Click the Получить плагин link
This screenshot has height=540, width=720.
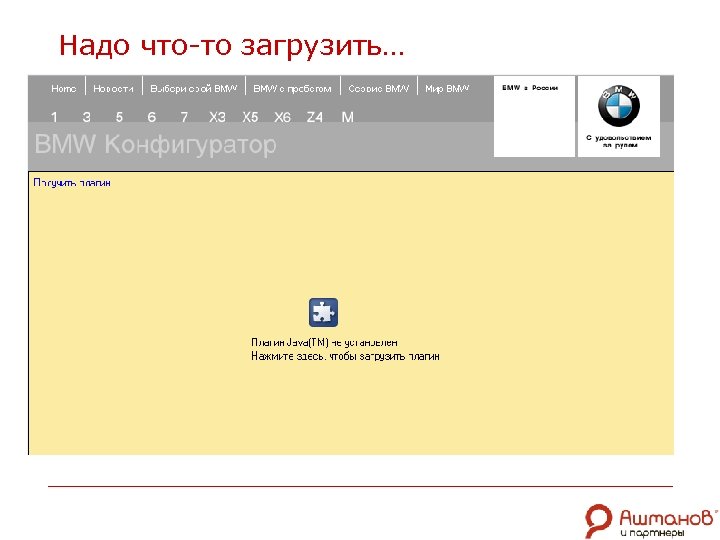pos(72,183)
